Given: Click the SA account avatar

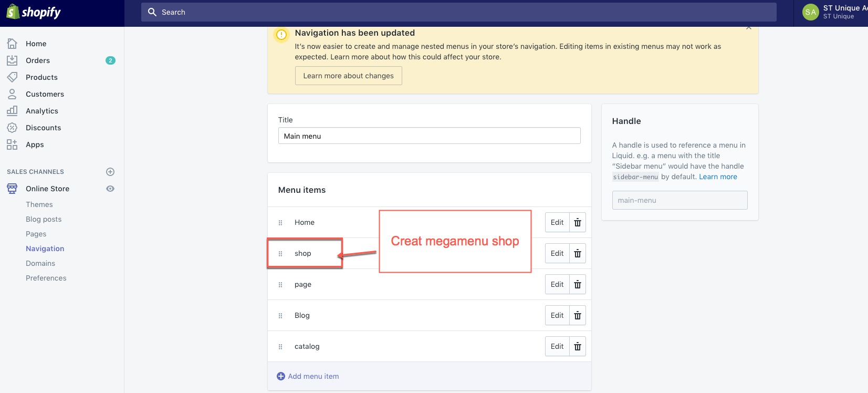Looking at the screenshot, I should (x=811, y=12).
